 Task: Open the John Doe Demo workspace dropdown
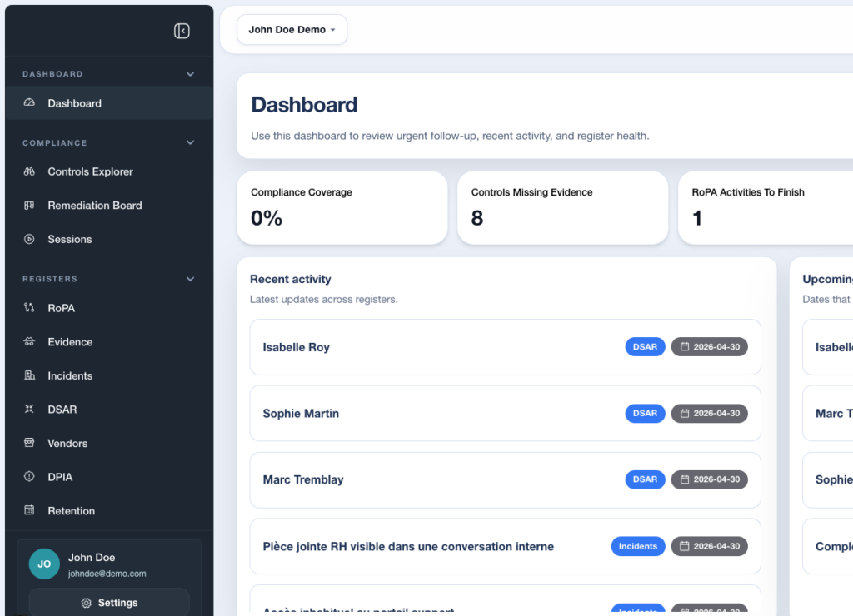coord(292,30)
